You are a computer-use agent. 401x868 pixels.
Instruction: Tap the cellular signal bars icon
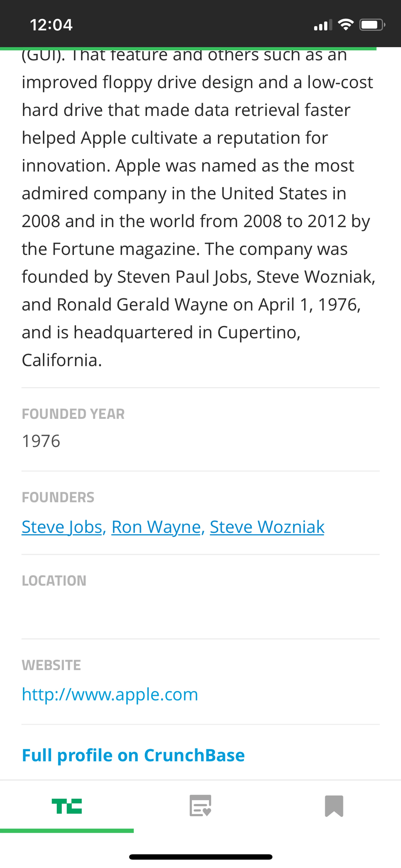(x=323, y=25)
